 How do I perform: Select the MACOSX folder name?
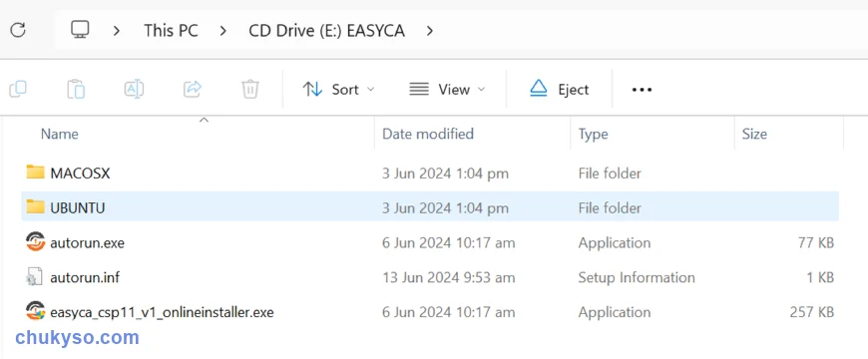point(80,174)
